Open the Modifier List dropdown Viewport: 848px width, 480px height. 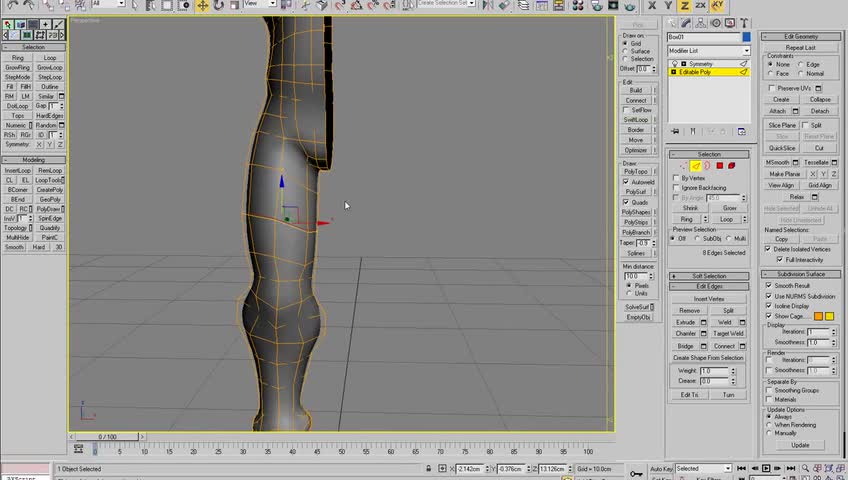coord(708,51)
